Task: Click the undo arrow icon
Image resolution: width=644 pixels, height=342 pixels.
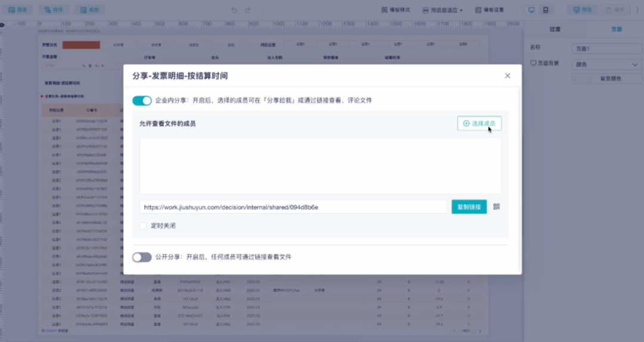Action: 234,10
